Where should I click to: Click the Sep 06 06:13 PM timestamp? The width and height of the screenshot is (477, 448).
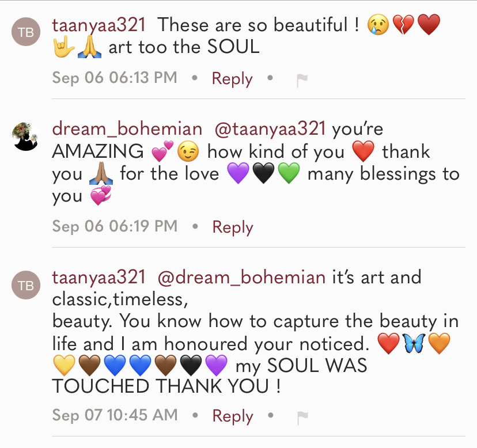click(x=115, y=78)
